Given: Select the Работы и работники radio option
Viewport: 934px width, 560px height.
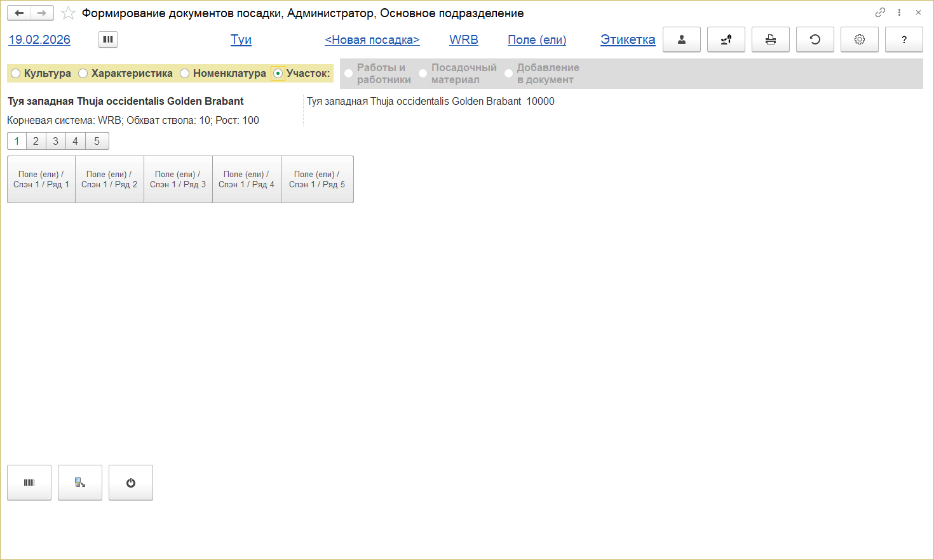Looking at the screenshot, I should (348, 74).
